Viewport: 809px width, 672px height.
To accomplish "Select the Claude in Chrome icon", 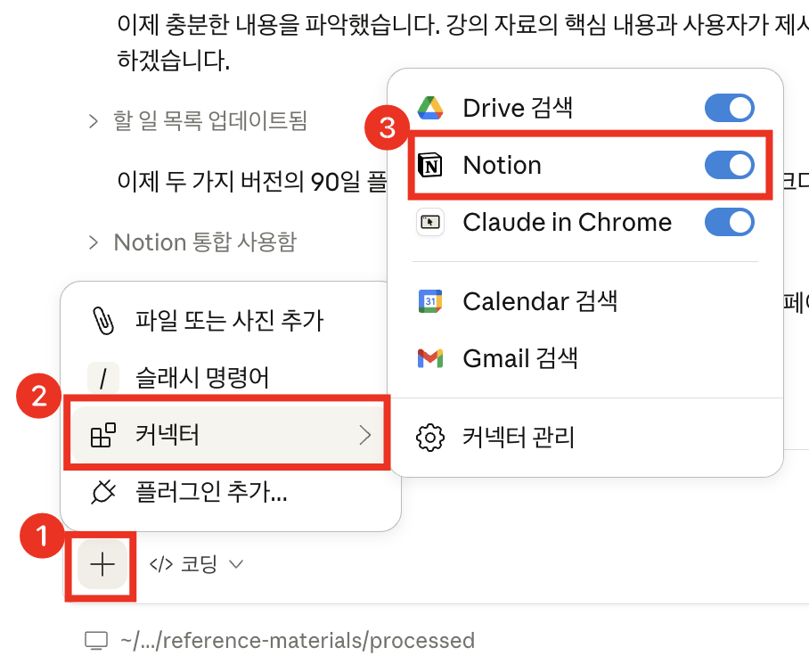I will 430,223.
